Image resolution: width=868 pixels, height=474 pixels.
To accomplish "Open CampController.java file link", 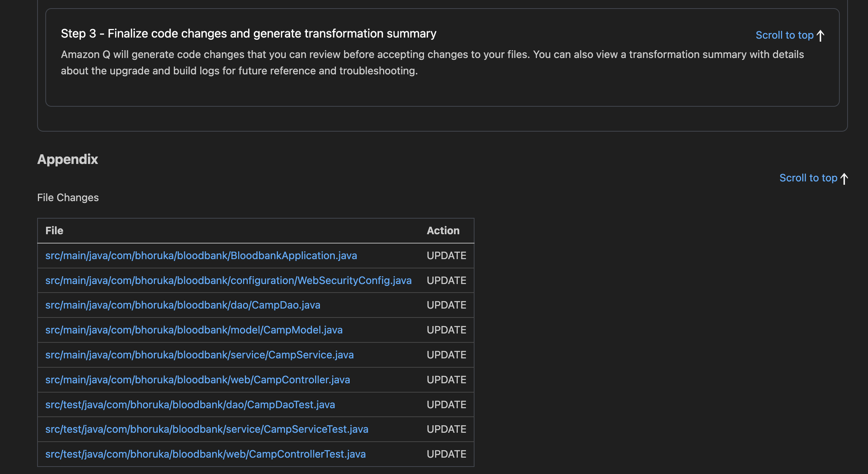I will point(198,380).
